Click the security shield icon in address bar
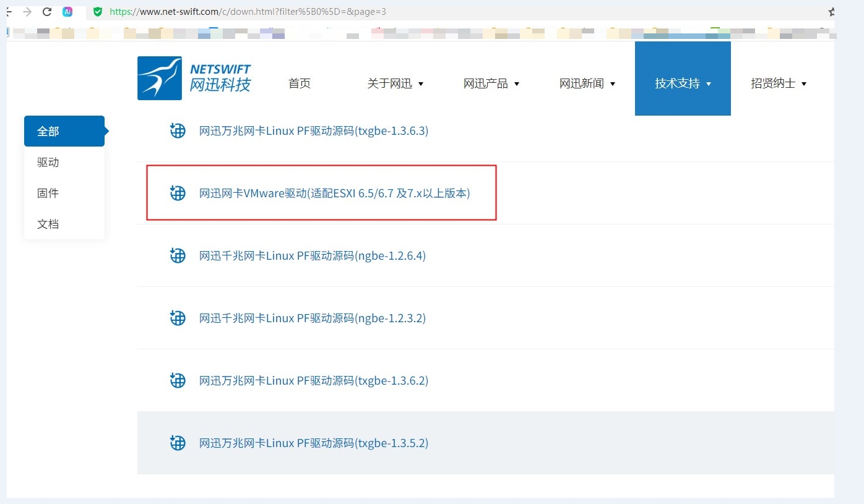Viewport: 864px width, 504px height. point(98,11)
